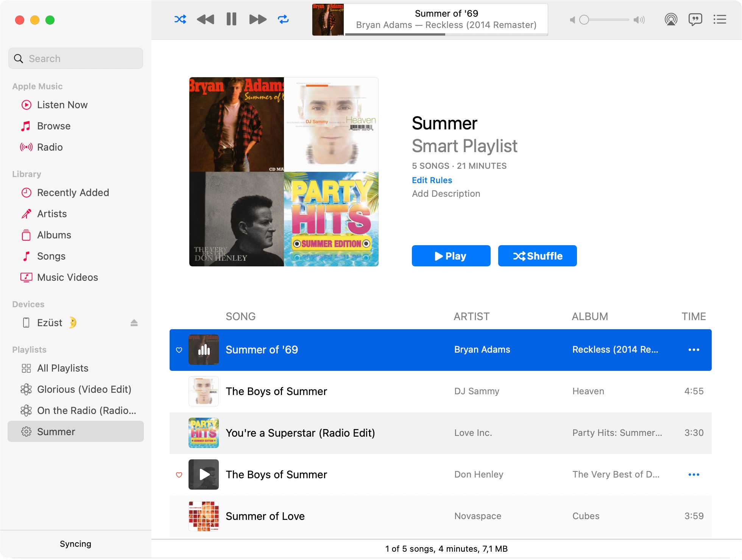Click Novaspace artist cell
742x560 pixels.
pyautogui.click(x=478, y=516)
